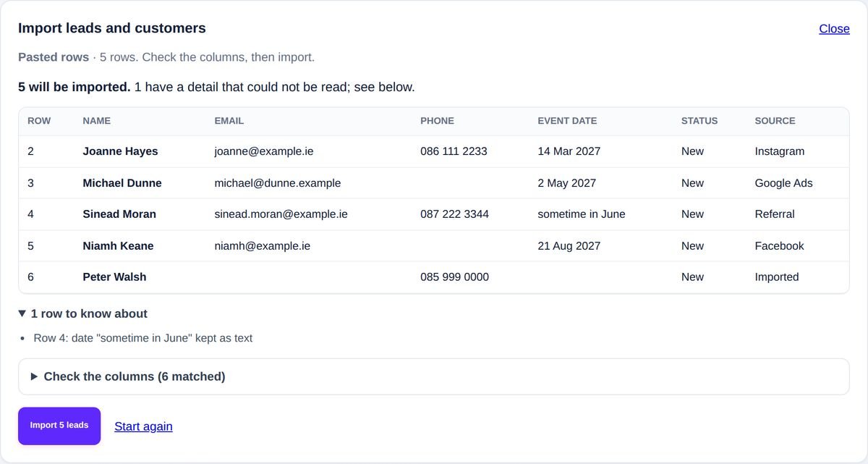Select the ROW column header

(39, 121)
